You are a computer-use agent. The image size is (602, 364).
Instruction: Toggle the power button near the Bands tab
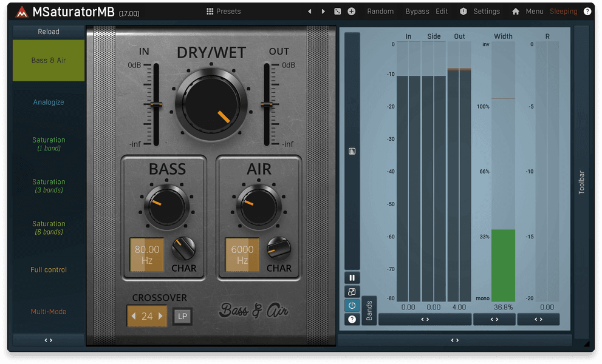[352, 305]
